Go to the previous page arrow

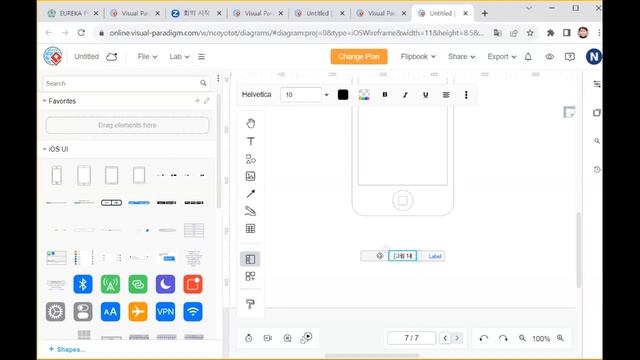[x=445, y=338]
